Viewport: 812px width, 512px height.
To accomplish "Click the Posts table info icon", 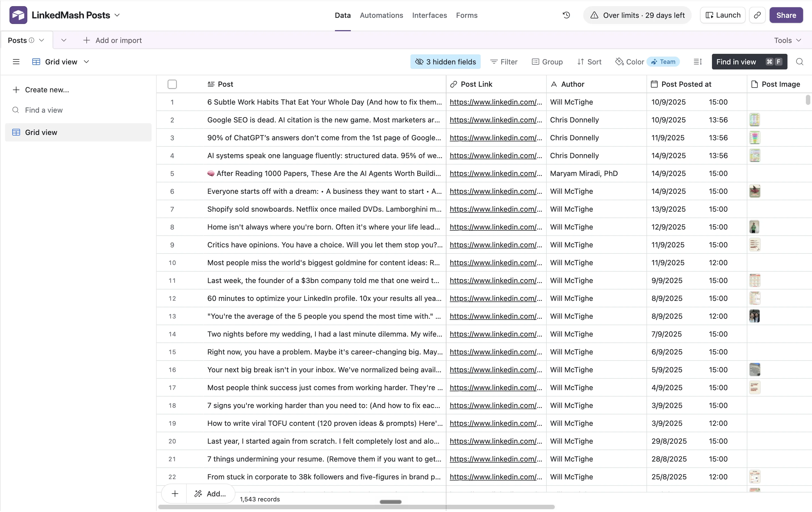I will [x=31, y=40].
